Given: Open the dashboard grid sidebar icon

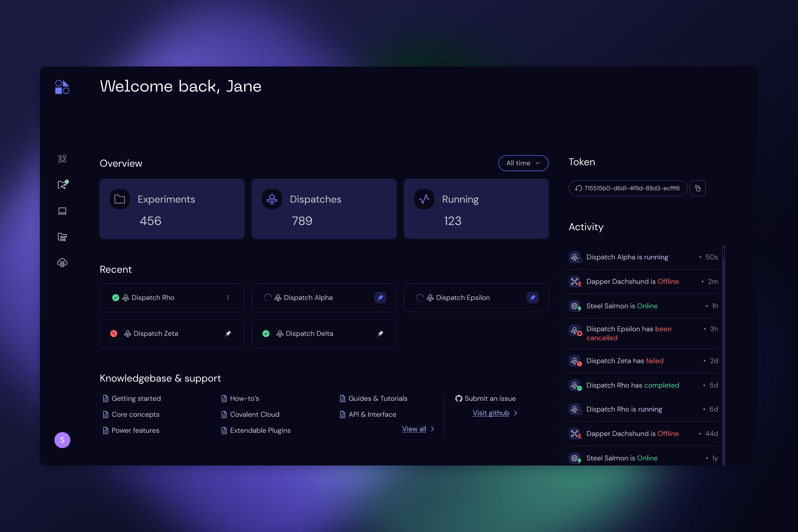Looking at the screenshot, I should pos(62,159).
